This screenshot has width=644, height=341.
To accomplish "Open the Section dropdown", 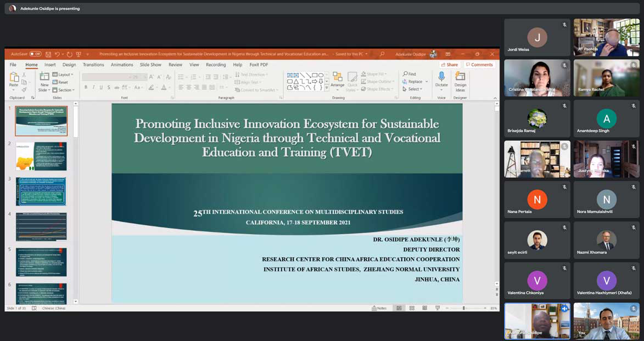I will pos(65,90).
